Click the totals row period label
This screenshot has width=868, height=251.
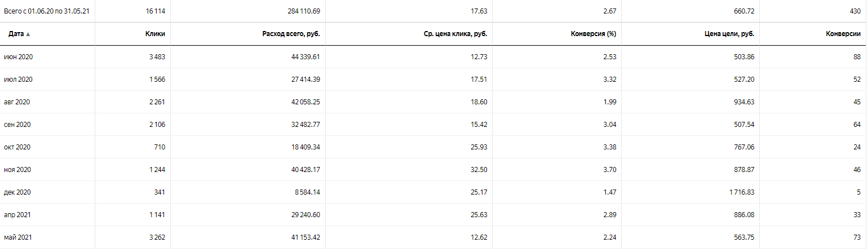click(x=47, y=11)
